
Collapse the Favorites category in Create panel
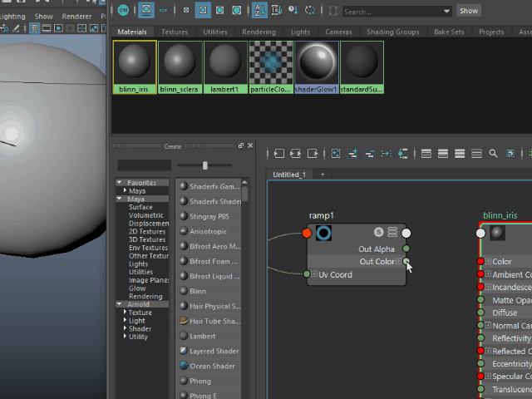120,183
